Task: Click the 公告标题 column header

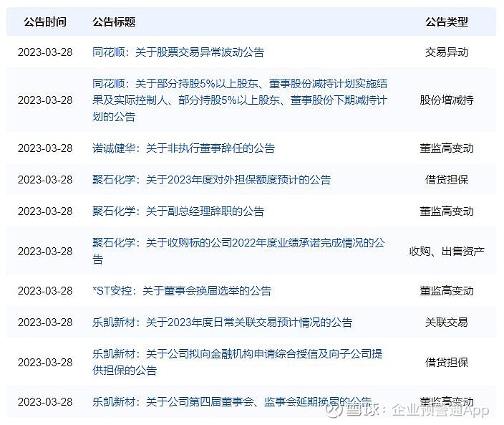Action: [x=114, y=22]
